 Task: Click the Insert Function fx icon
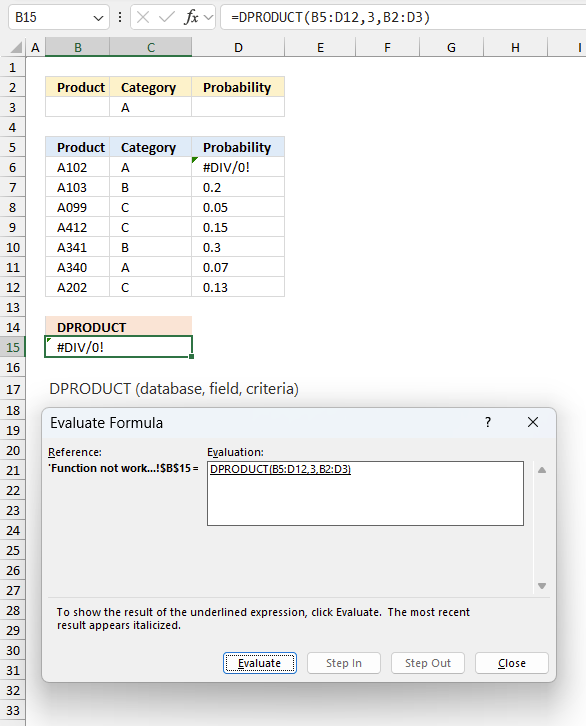191,18
